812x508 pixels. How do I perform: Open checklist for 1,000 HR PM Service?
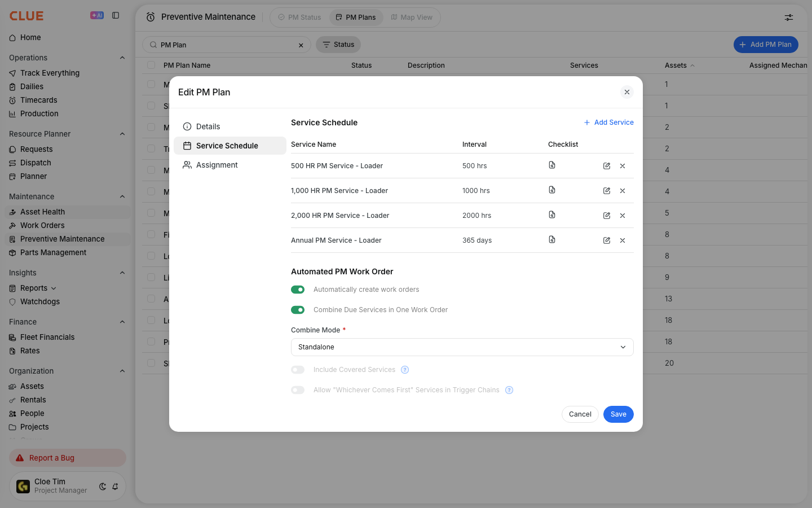click(552, 190)
